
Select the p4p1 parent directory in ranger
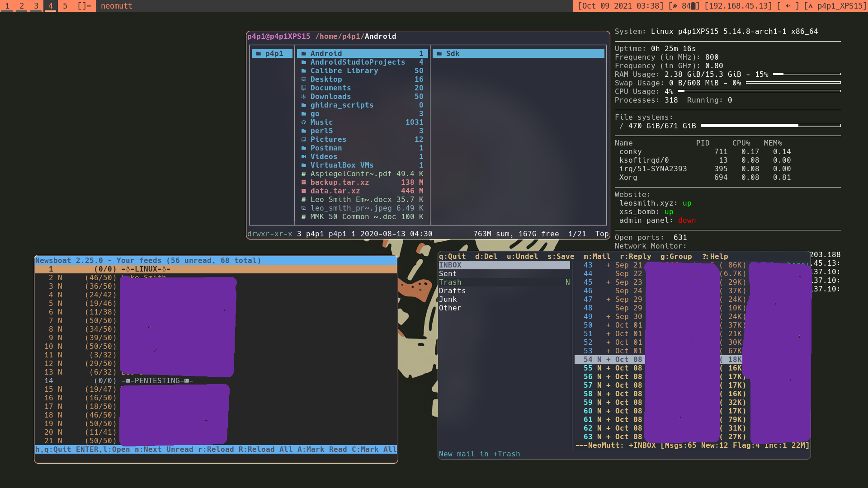click(274, 54)
